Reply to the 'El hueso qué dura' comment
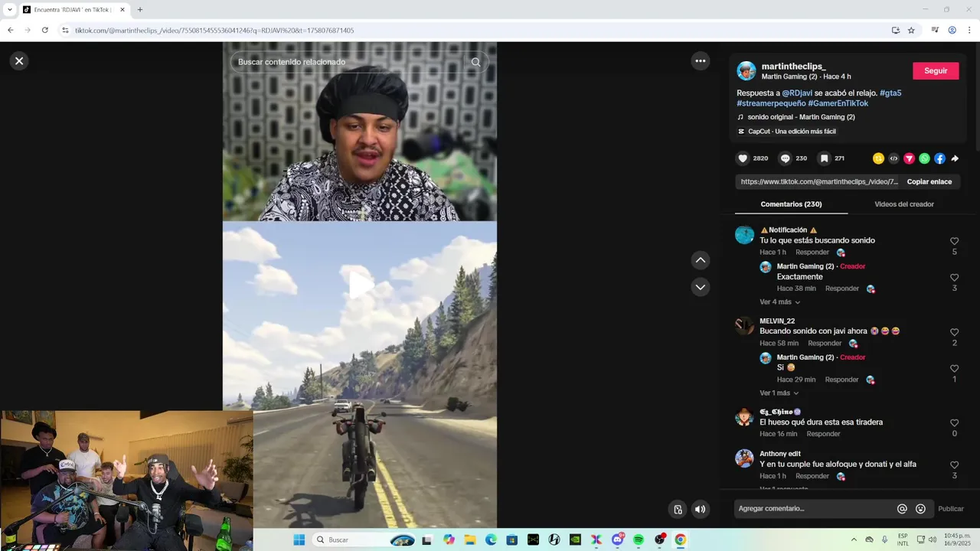The height and width of the screenshot is (551, 980). click(823, 434)
